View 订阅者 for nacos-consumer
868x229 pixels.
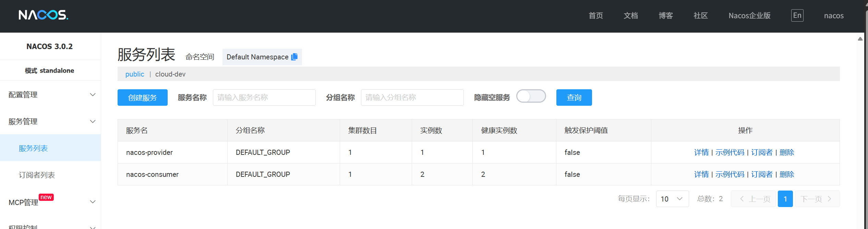click(762, 174)
